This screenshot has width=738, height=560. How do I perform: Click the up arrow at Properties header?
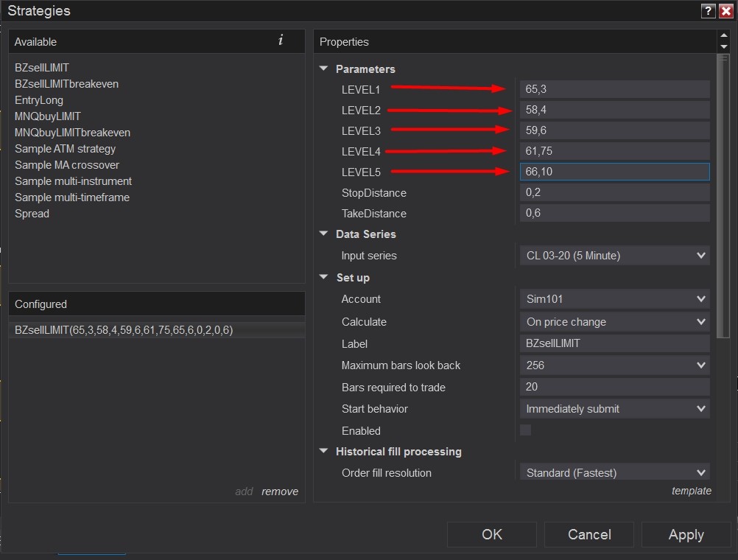(724, 35)
